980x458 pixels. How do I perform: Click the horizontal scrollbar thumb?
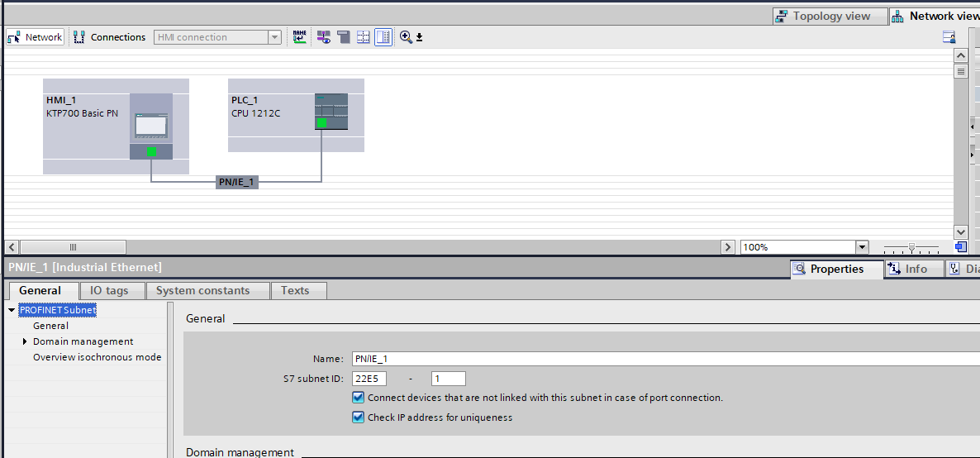73,247
